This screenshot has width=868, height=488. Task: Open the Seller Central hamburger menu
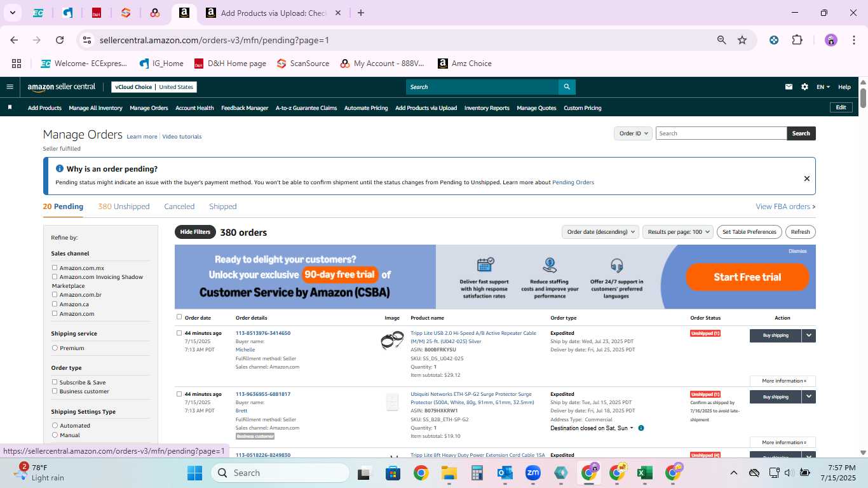click(10, 87)
